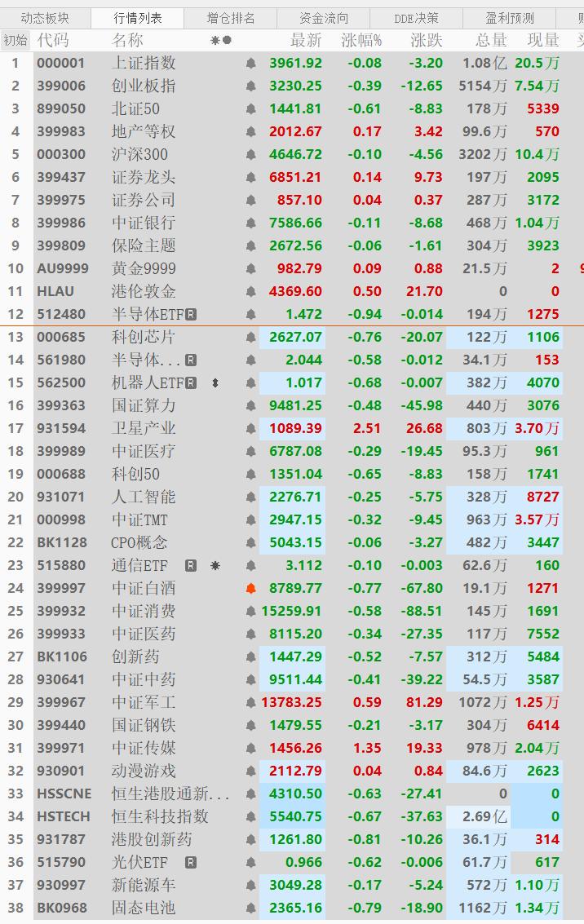This screenshot has height=924, width=584.
Task: Click the 最新 price column header
Action: [x=306, y=40]
